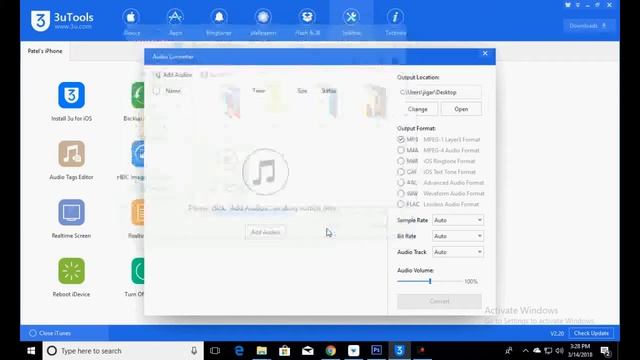Click the output location path field
Image resolution: width=640 pixels, height=360 pixels.
(439, 92)
